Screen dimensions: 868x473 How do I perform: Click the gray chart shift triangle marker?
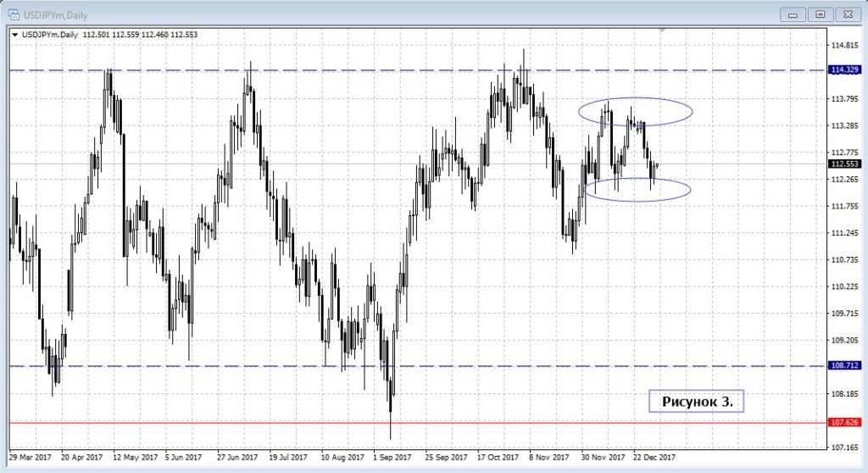(664, 31)
